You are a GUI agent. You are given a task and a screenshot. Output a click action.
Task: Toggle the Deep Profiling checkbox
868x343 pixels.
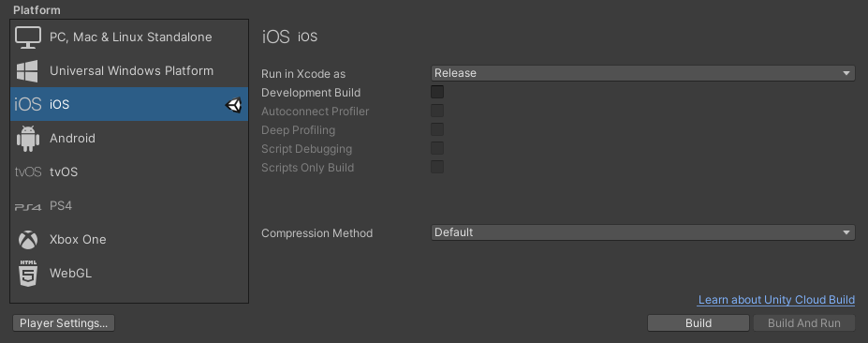pyautogui.click(x=437, y=129)
